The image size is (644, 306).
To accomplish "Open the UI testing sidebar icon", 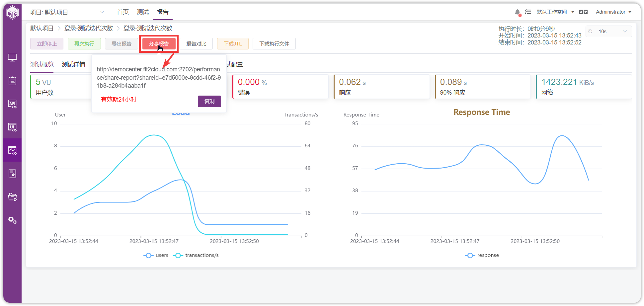I will tap(12, 127).
